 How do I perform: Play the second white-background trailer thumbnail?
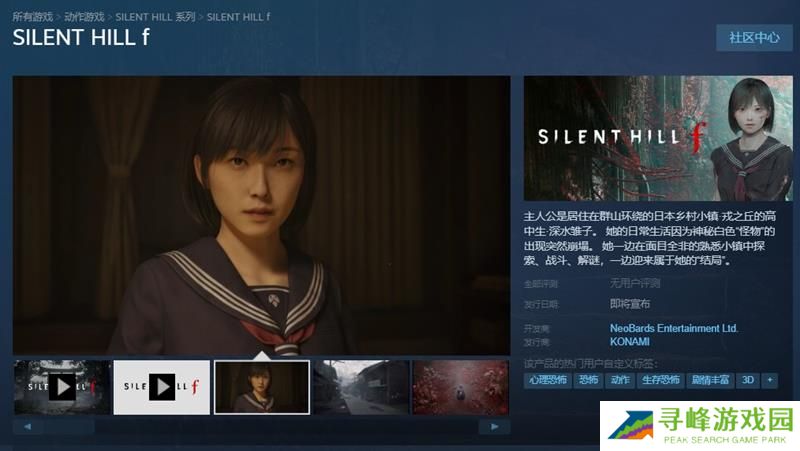pos(162,387)
